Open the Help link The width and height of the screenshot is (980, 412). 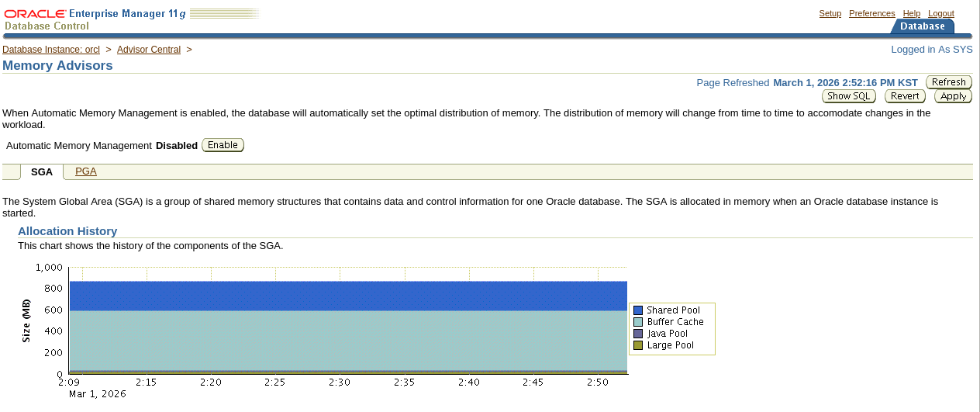(x=911, y=14)
